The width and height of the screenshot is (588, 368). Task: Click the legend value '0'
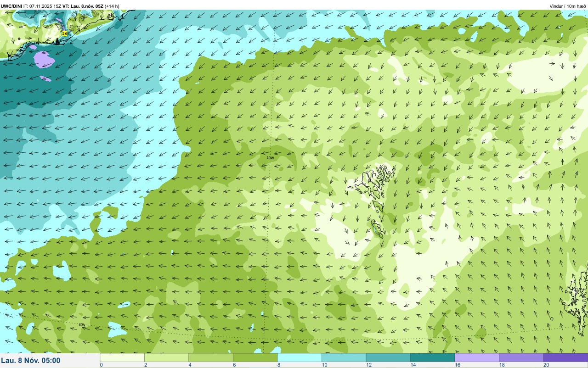tap(101, 365)
